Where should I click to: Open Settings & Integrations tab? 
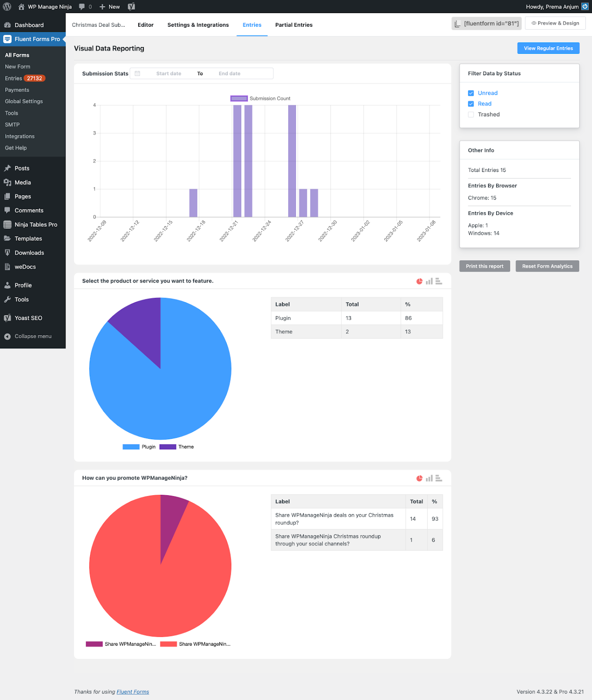click(x=198, y=25)
